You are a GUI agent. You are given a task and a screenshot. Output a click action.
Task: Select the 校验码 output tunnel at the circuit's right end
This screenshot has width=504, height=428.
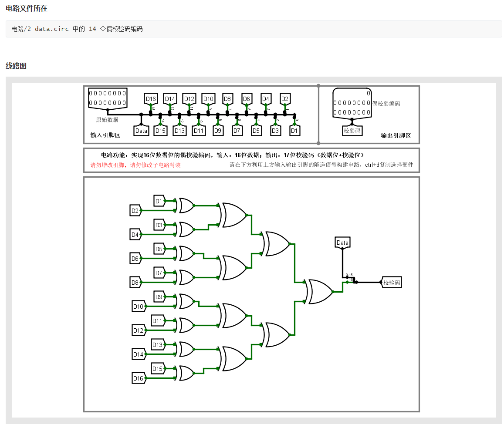point(392,283)
